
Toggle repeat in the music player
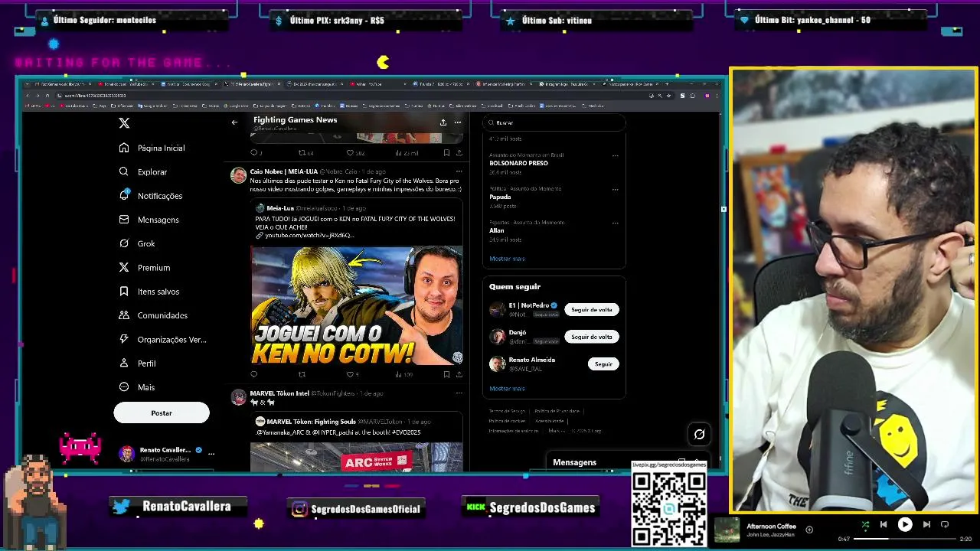[x=945, y=525]
